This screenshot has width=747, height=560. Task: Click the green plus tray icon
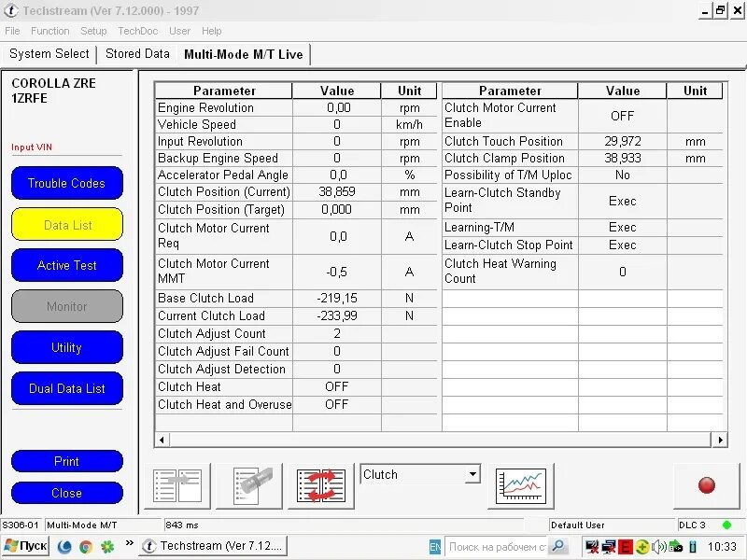coord(641,547)
